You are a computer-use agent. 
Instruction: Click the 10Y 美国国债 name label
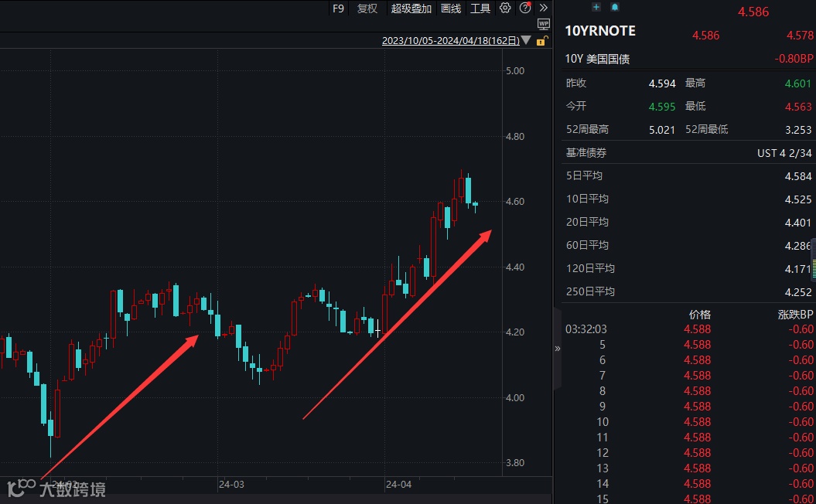point(597,59)
